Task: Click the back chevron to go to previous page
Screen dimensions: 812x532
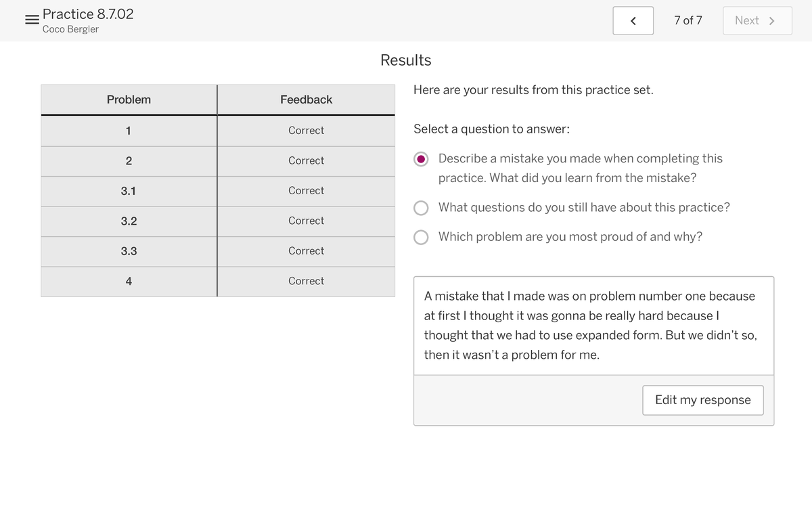Action: [633, 20]
